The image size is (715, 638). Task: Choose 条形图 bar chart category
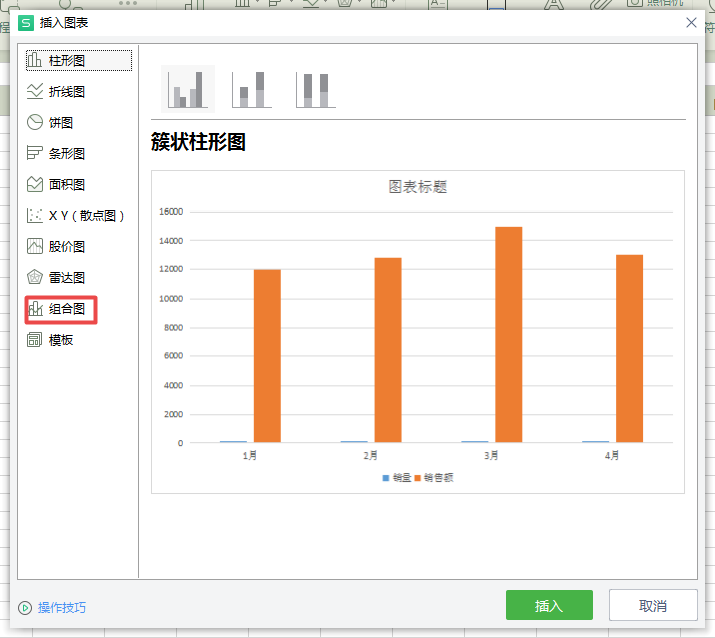[67, 154]
